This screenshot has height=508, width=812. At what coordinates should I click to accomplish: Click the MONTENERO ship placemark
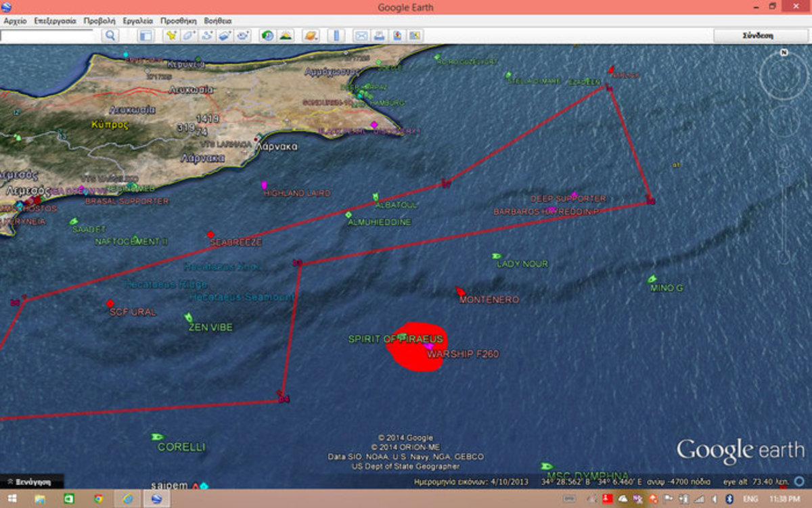pos(460,291)
